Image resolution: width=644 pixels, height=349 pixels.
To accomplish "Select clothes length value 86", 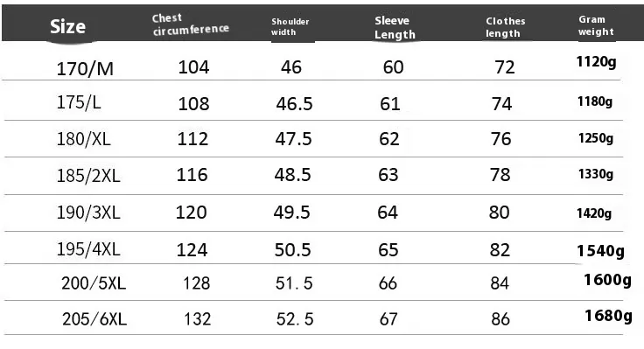I will 500,319.
